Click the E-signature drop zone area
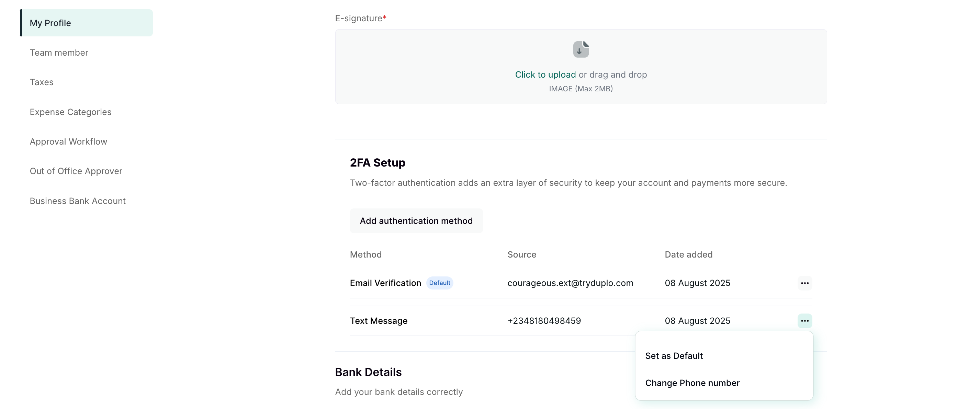The height and width of the screenshot is (409, 980). pyautogui.click(x=457, y=67)
